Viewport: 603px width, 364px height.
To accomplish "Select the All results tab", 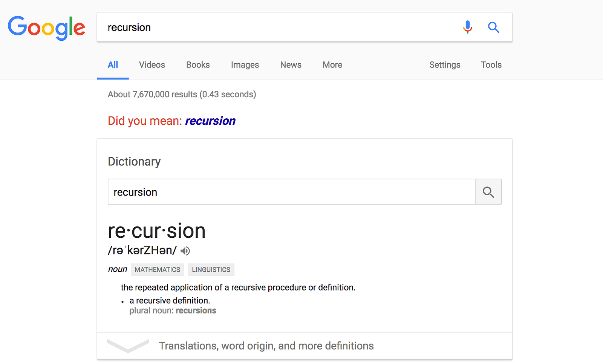I will (113, 65).
